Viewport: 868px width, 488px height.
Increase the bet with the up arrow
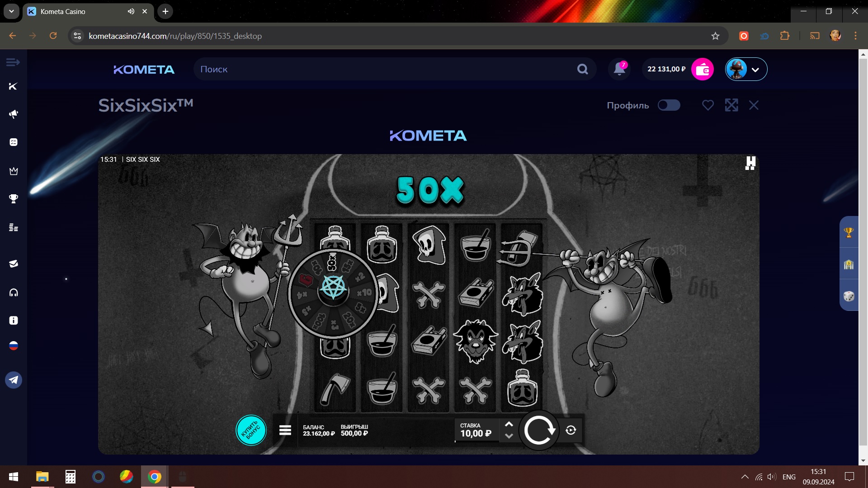point(509,424)
